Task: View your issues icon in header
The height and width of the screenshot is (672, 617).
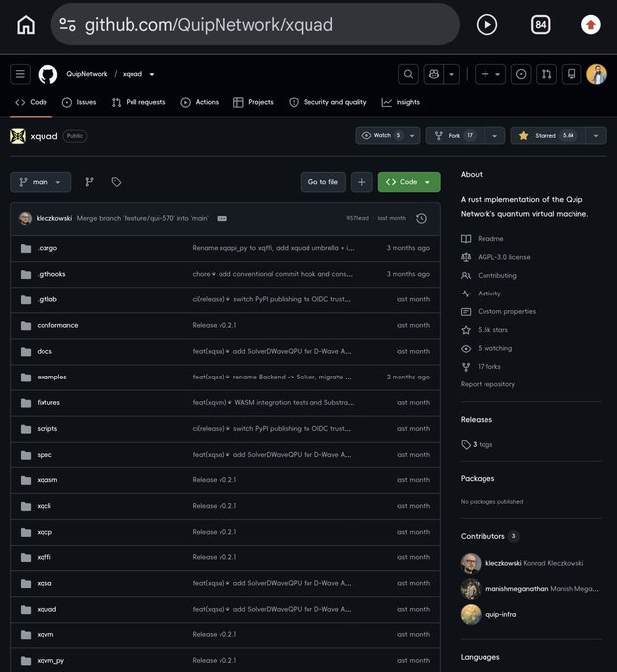Action: click(x=521, y=74)
